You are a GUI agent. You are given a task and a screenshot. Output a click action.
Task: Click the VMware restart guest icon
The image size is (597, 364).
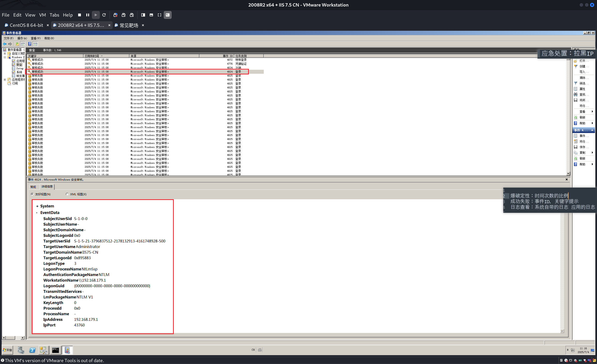click(x=104, y=15)
